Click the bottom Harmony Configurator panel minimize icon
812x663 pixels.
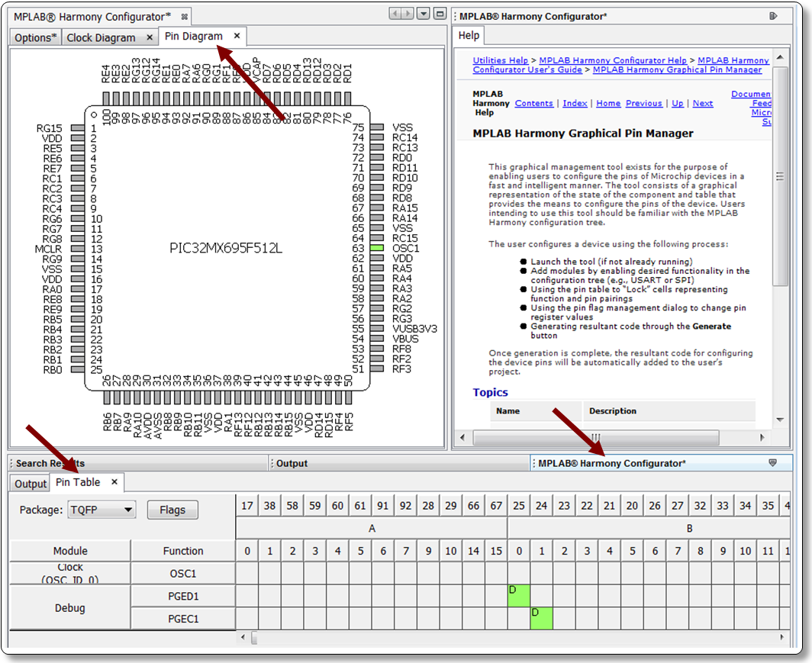tap(772, 463)
